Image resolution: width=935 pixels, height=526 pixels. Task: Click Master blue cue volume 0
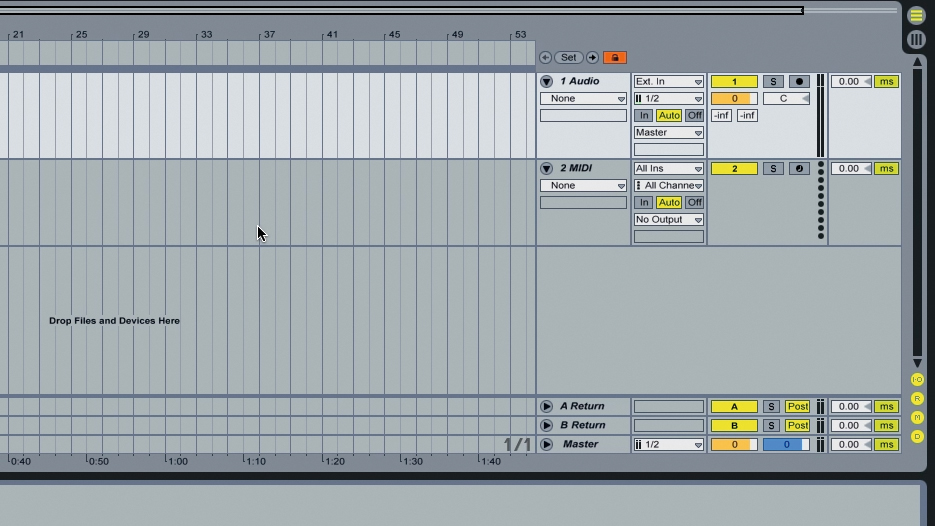coord(786,444)
